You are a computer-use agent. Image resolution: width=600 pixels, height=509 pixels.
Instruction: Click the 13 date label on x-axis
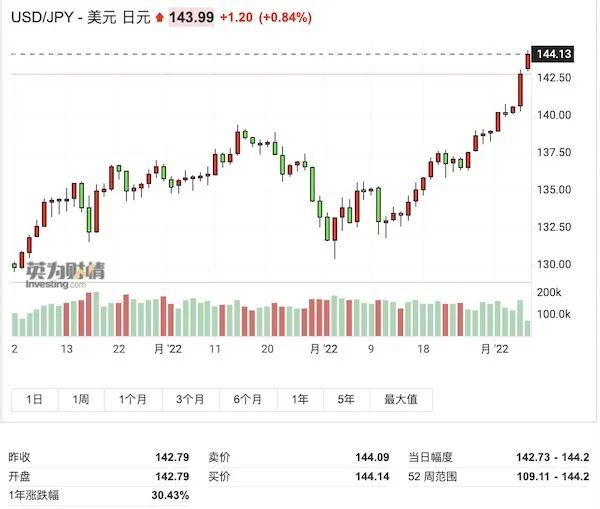pyautogui.click(x=66, y=348)
